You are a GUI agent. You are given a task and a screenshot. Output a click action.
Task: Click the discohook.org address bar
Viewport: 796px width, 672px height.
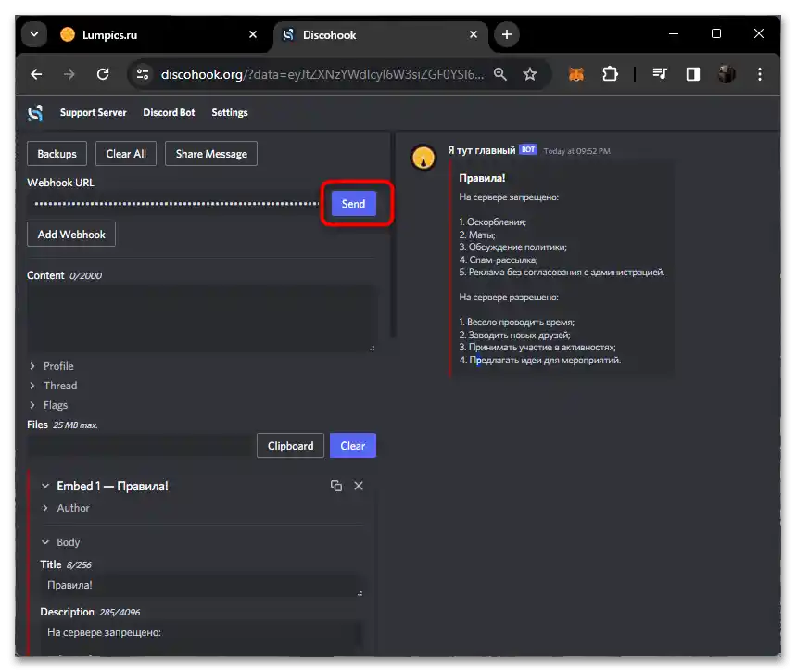point(322,75)
